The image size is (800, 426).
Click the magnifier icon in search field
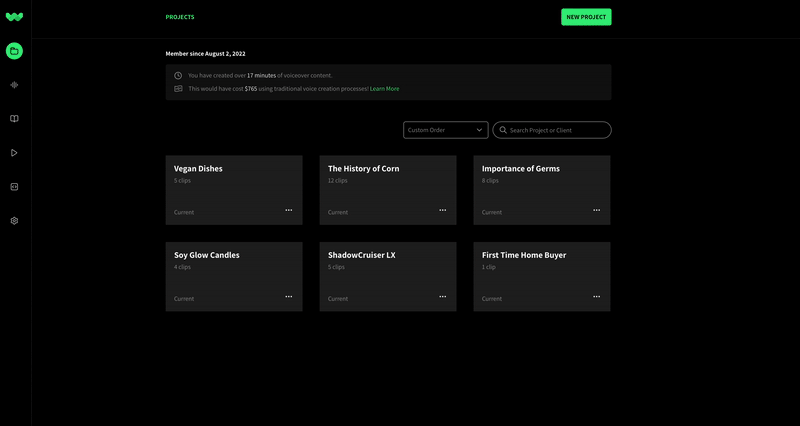click(x=503, y=130)
